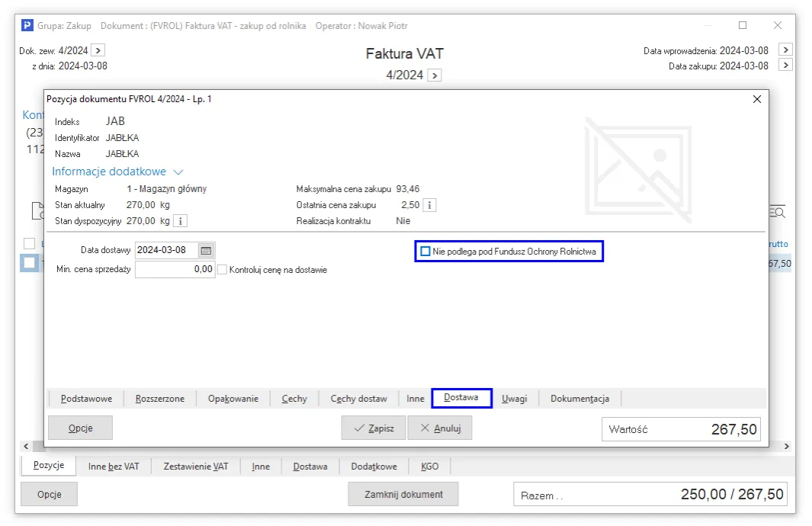812x526 pixels.
Task: Click the search list icon in background window
Action: (x=777, y=211)
